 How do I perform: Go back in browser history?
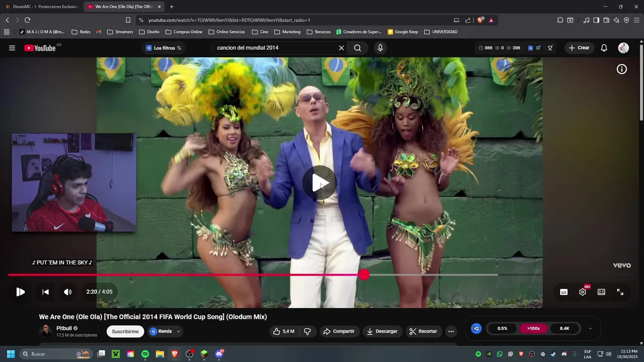point(7,20)
